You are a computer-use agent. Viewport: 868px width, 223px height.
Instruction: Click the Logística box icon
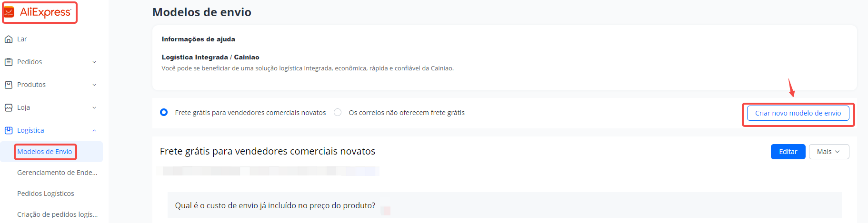point(9,130)
